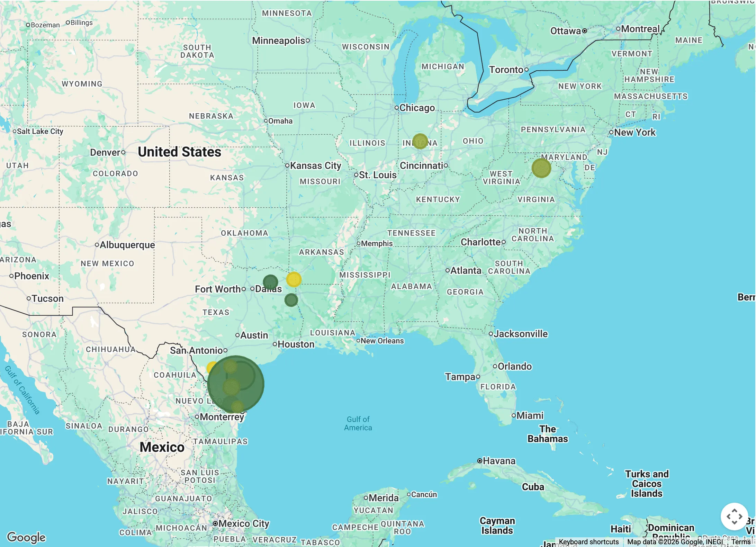Click the Denver city label
756x547 pixels.
click(105, 152)
